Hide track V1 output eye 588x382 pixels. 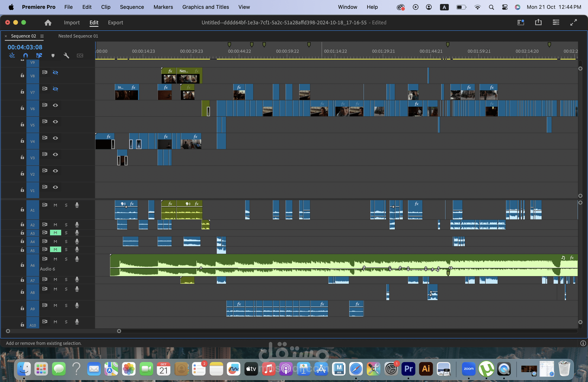pyautogui.click(x=55, y=187)
